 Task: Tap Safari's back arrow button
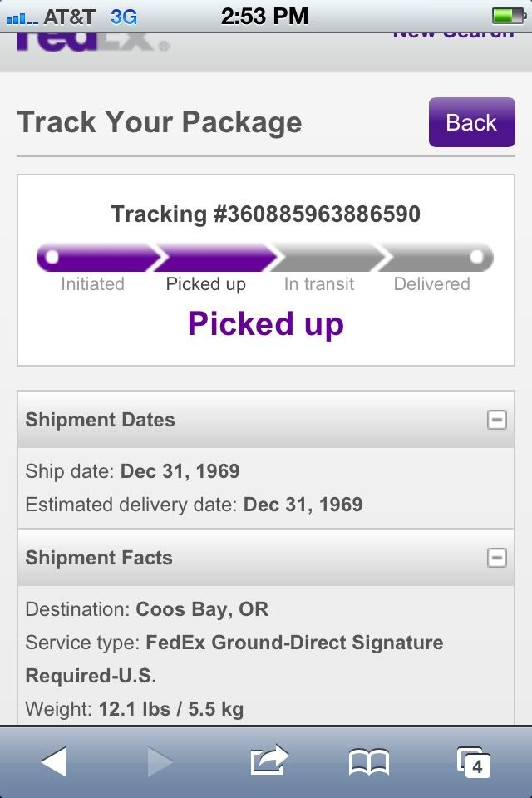[55, 761]
